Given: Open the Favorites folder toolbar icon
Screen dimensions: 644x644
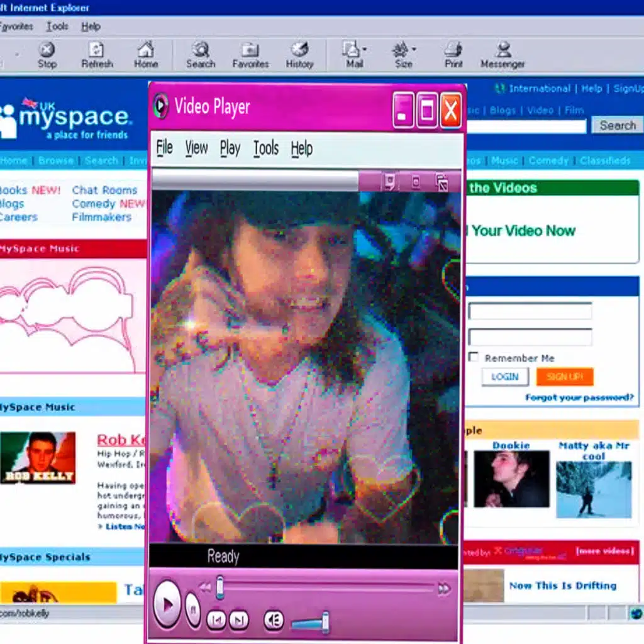Looking at the screenshot, I should [x=250, y=55].
